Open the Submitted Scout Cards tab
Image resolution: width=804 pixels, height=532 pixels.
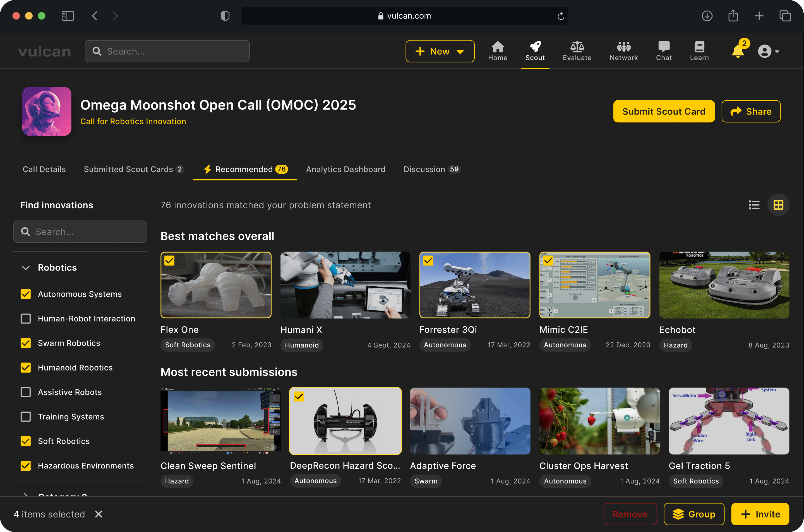tap(134, 169)
